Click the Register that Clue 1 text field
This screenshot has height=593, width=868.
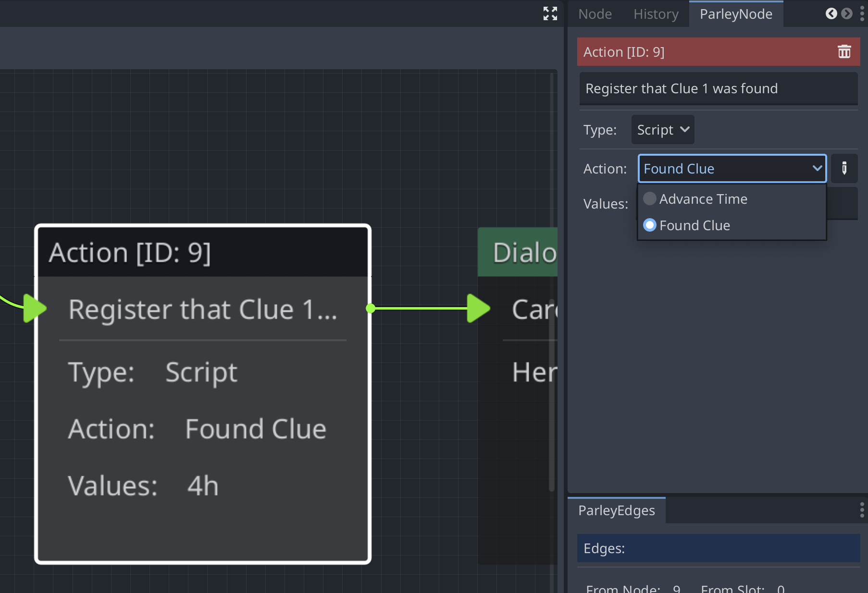(718, 88)
